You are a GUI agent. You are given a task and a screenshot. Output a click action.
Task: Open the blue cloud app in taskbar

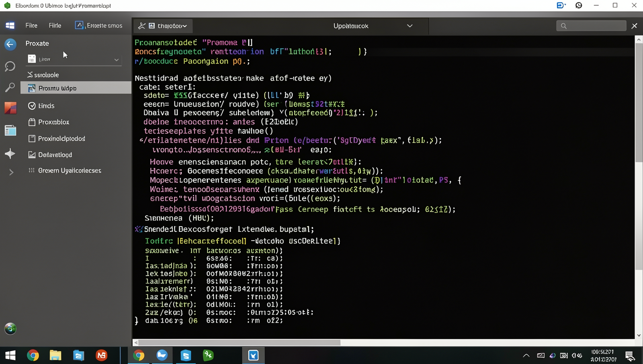[x=162, y=355]
